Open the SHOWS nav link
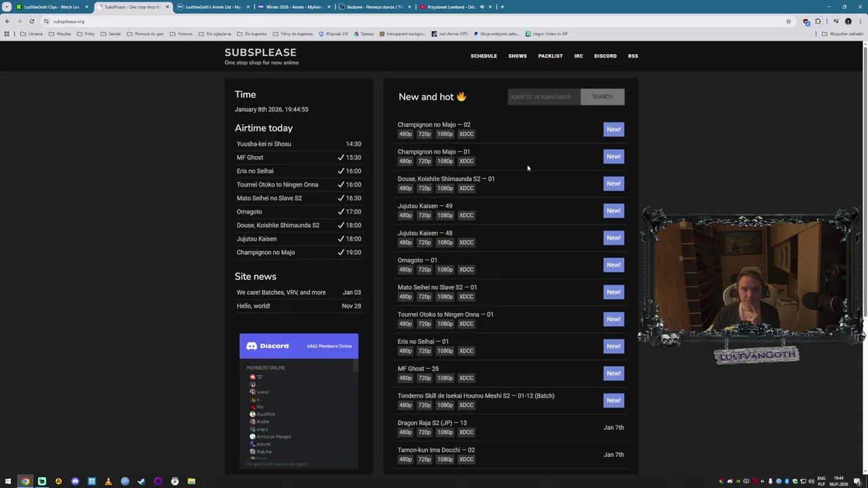 click(517, 56)
